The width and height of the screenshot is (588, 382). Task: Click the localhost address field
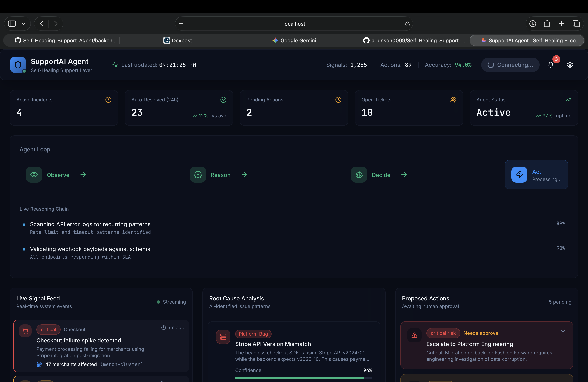pyautogui.click(x=294, y=24)
